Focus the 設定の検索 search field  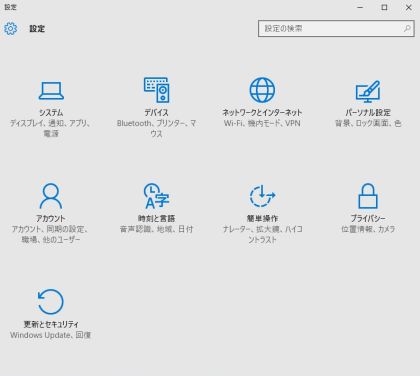(336, 28)
